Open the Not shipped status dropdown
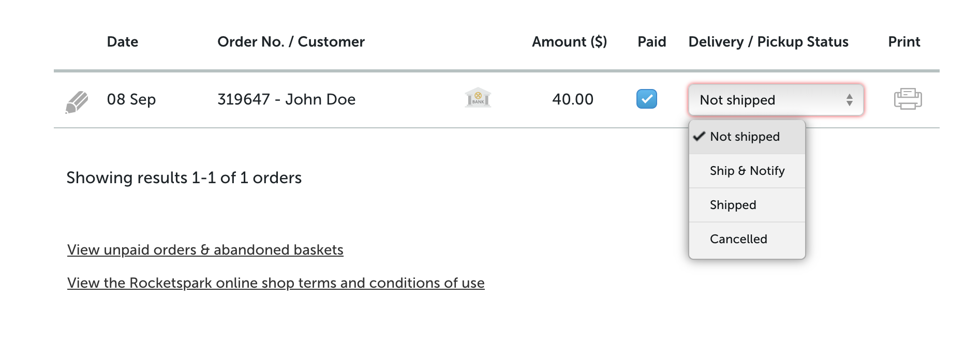Screen dimensions: 980x355 click(776, 100)
